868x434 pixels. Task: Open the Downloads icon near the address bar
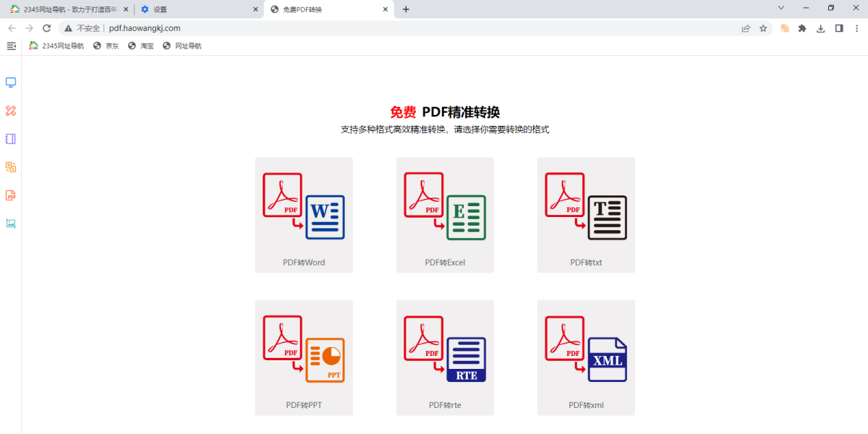tap(820, 27)
